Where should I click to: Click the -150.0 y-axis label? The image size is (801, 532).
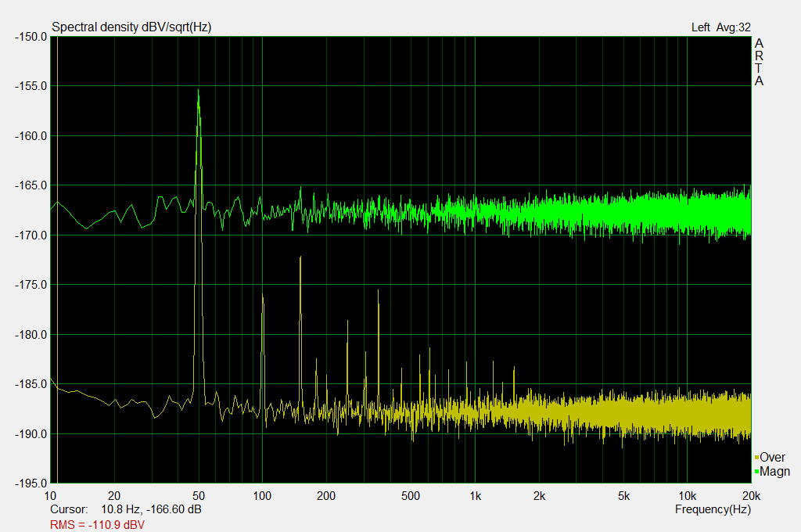31,37
